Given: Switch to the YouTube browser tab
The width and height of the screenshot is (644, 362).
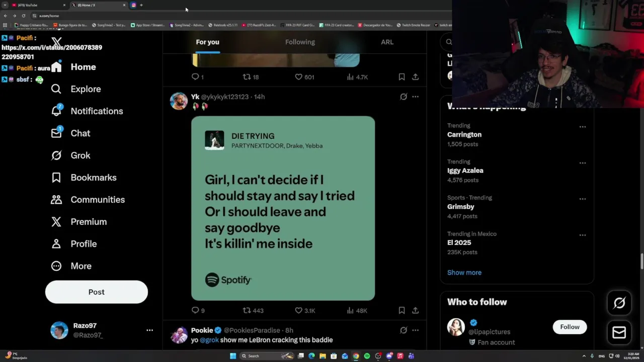Looking at the screenshot, I should pyautogui.click(x=38, y=5).
